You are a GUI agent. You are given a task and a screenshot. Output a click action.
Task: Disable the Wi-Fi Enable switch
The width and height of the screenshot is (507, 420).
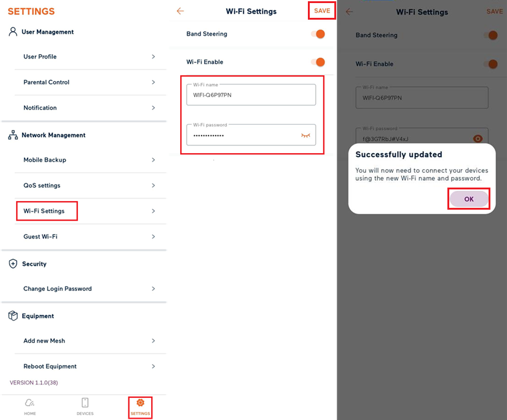(318, 62)
